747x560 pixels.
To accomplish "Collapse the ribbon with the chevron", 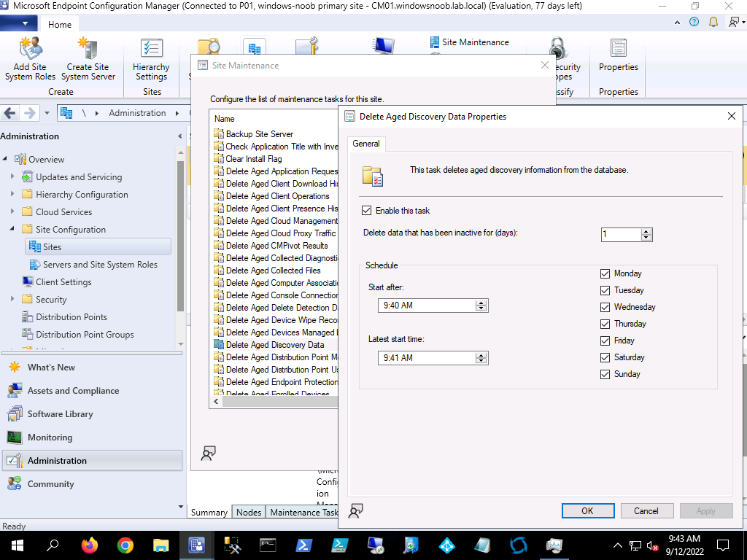I will (x=677, y=23).
